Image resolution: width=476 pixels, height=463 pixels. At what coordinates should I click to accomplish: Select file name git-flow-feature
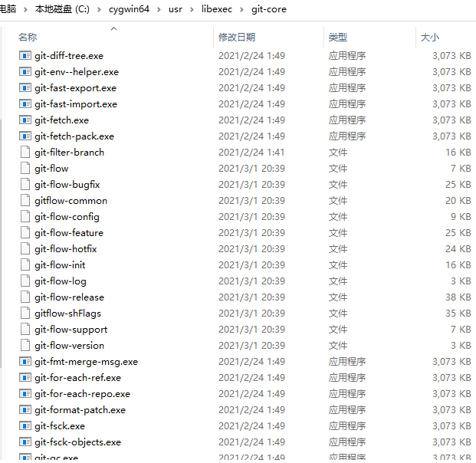[69, 233]
